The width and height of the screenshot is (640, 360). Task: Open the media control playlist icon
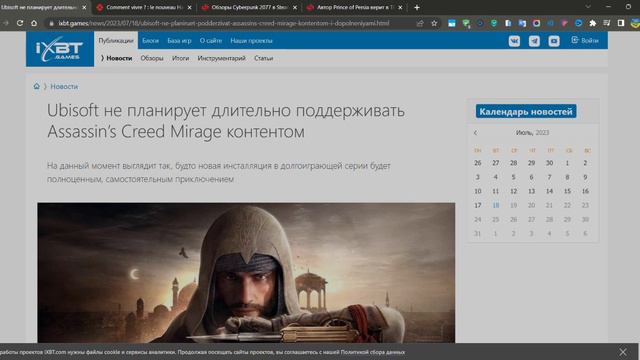coord(607,23)
